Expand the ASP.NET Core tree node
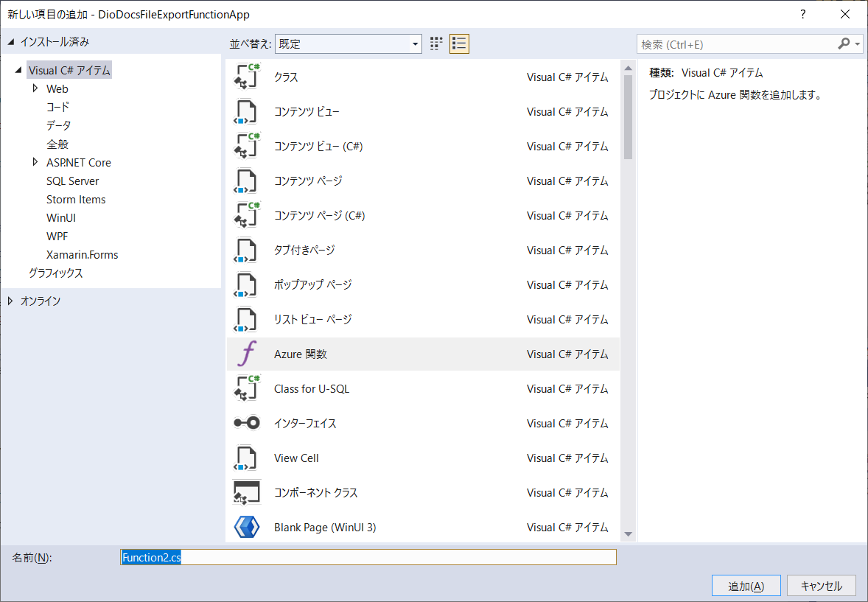This screenshot has height=602, width=868. (35, 161)
